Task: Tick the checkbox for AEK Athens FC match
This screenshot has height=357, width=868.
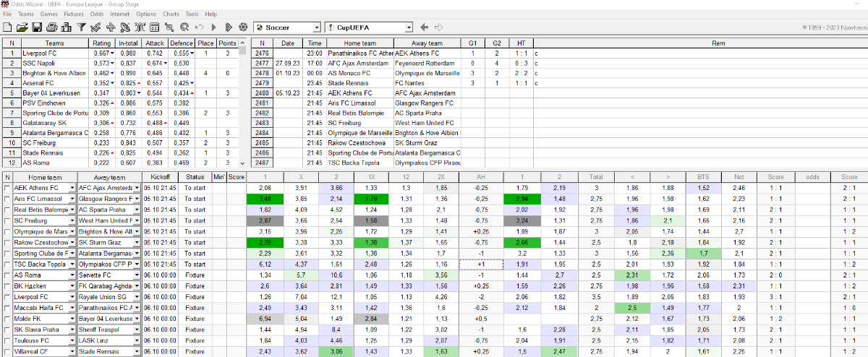Action: click(7, 188)
